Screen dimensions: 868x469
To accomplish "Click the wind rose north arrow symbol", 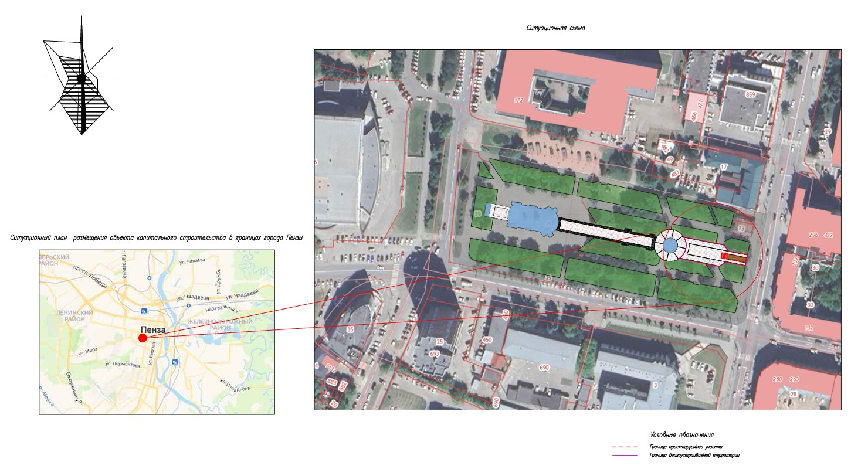I will point(82,79).
